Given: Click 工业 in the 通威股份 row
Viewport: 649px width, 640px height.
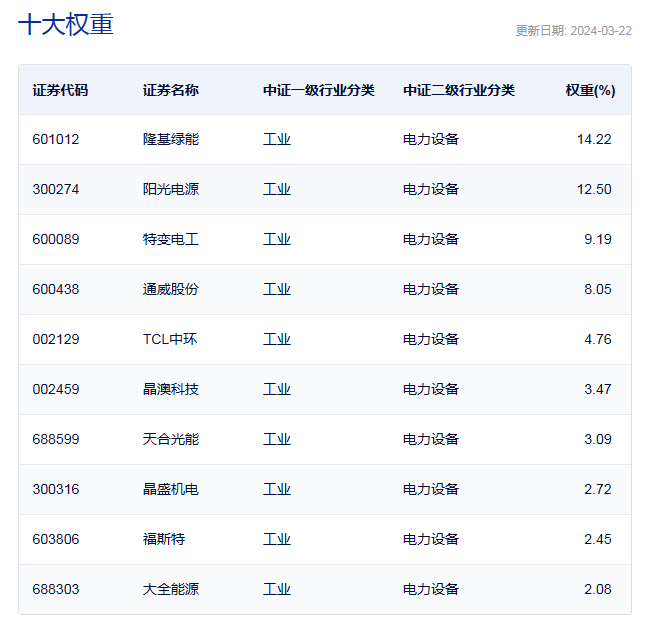Looking at the screenshot, I should (x=277, y=289).
